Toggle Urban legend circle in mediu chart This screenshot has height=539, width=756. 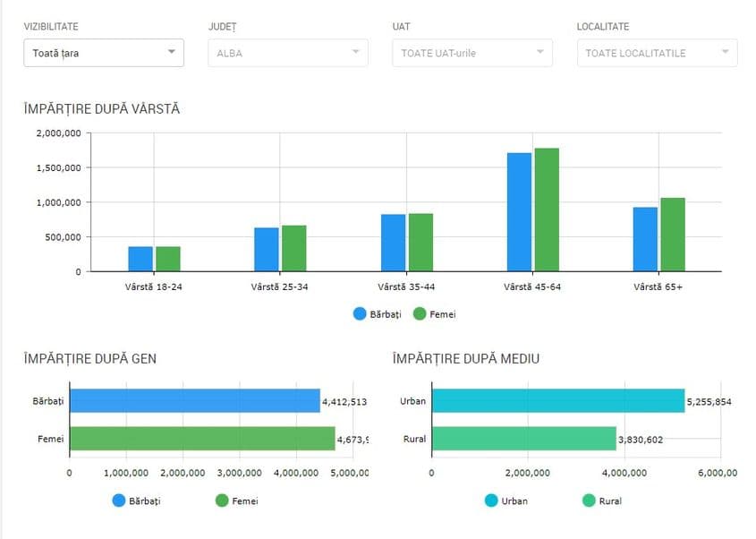coord(491,500)
